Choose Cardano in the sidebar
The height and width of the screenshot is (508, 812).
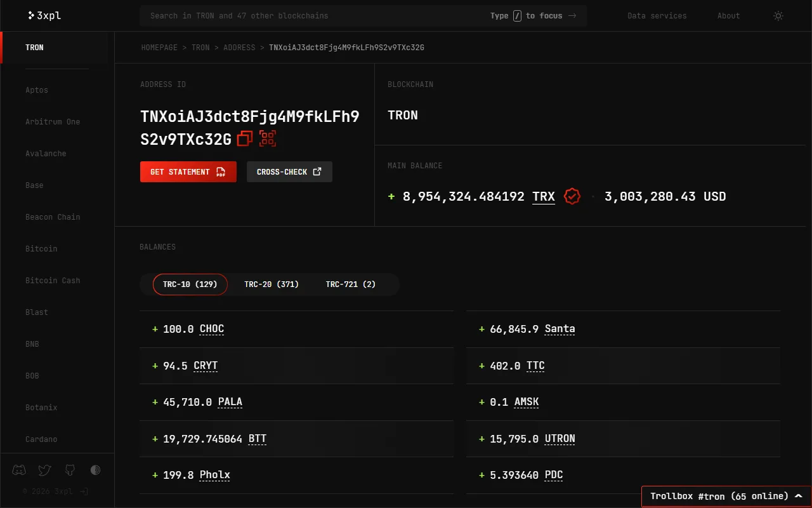point(41,439)
